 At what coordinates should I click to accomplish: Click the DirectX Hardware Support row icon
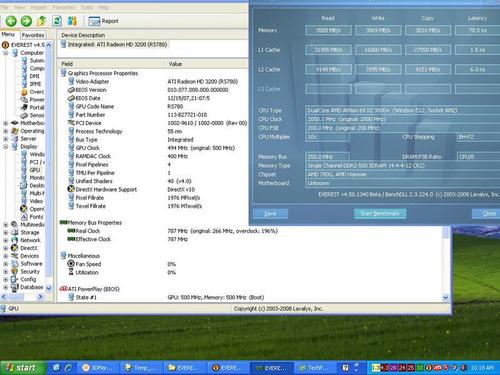point(71,189)
